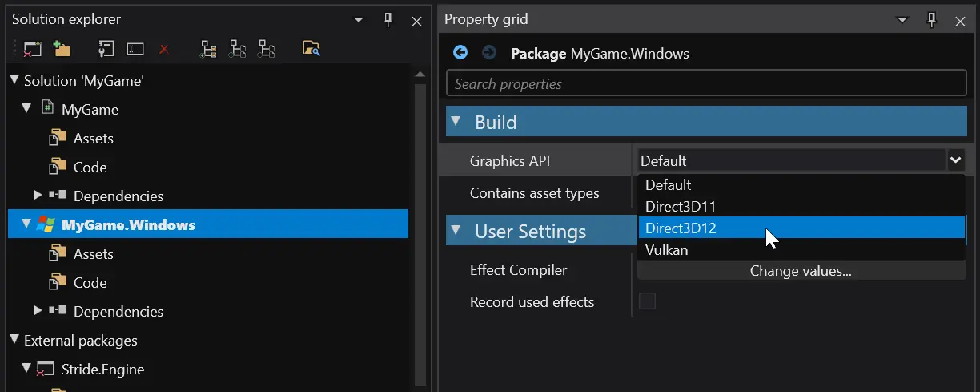
Task: Open Solution explorer panel options arrow
Action: tap(359, 20)
